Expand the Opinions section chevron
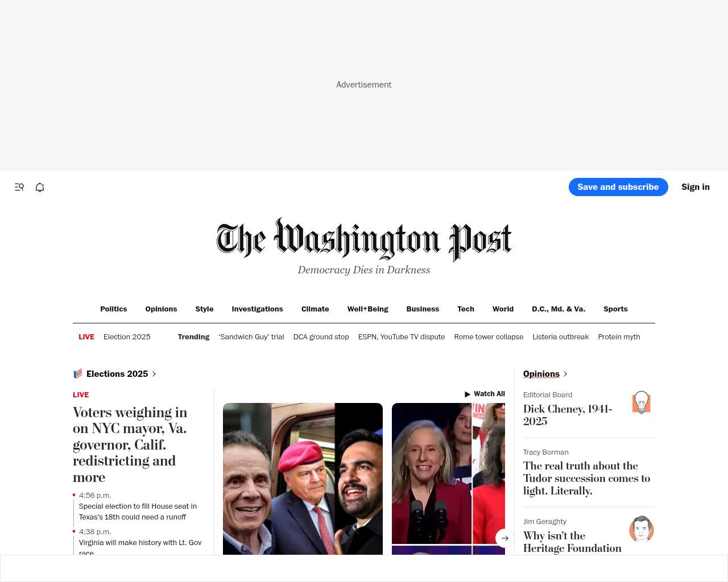The height and width of the screenshot is (582, 728). coord(565,374)
